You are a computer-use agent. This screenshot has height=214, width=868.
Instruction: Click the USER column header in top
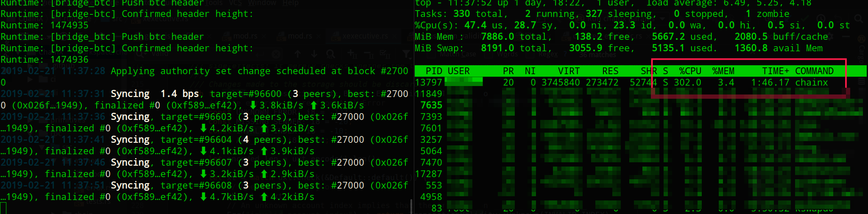(x=459, y=71)
